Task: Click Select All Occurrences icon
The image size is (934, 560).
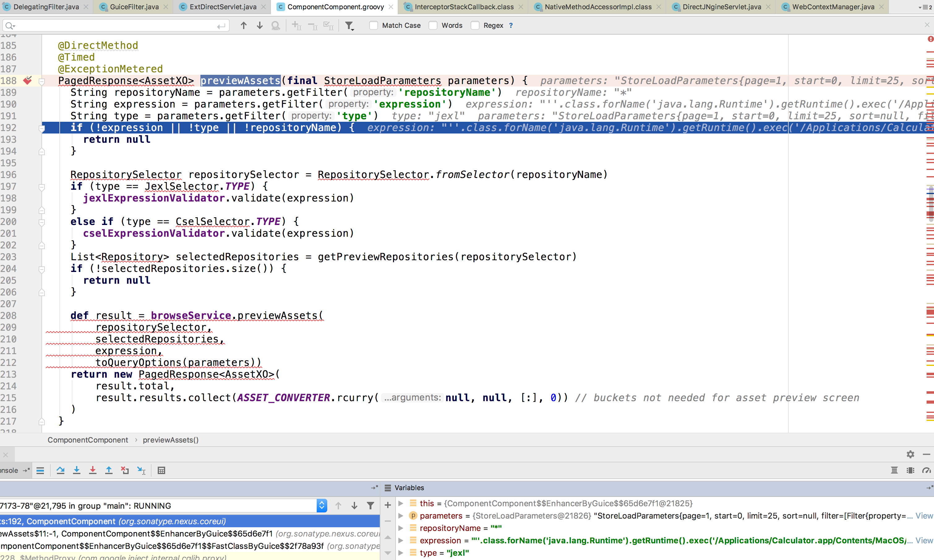Action: click(x=328, y=25)
